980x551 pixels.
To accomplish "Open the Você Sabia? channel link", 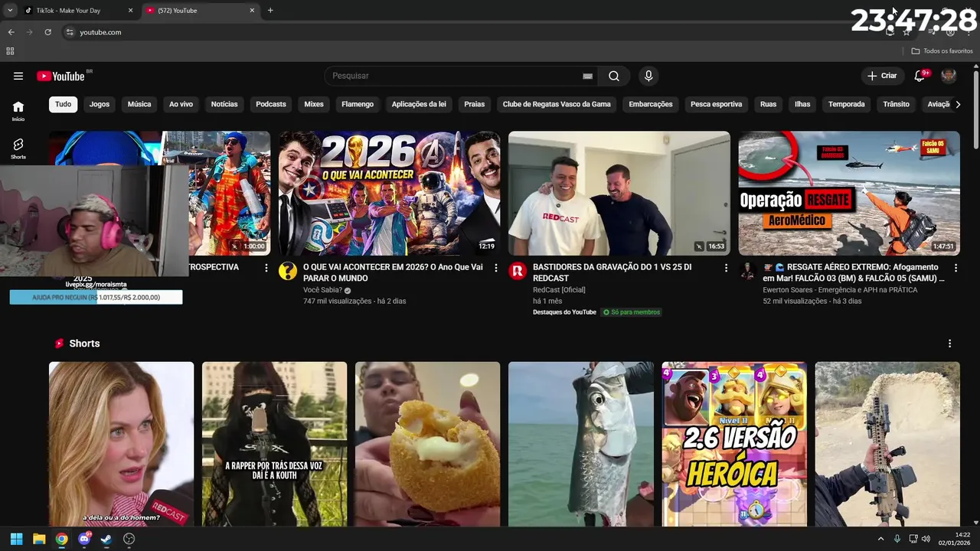I will tap(322, 290).
